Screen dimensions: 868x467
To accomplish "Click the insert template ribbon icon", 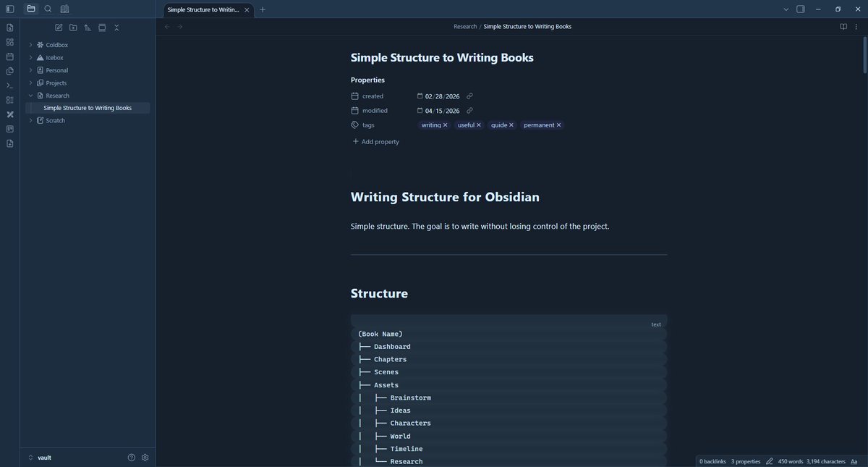I will pos(10,71).
